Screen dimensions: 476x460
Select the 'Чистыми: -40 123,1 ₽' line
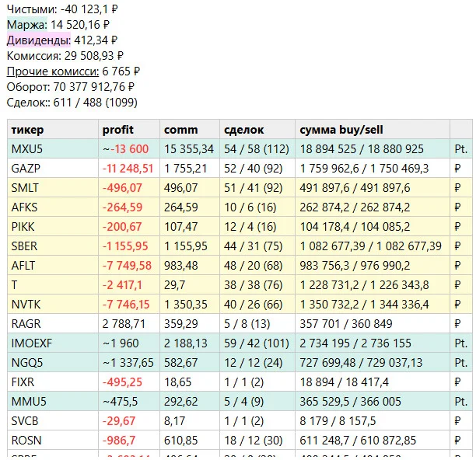click(x=62, y=9)
